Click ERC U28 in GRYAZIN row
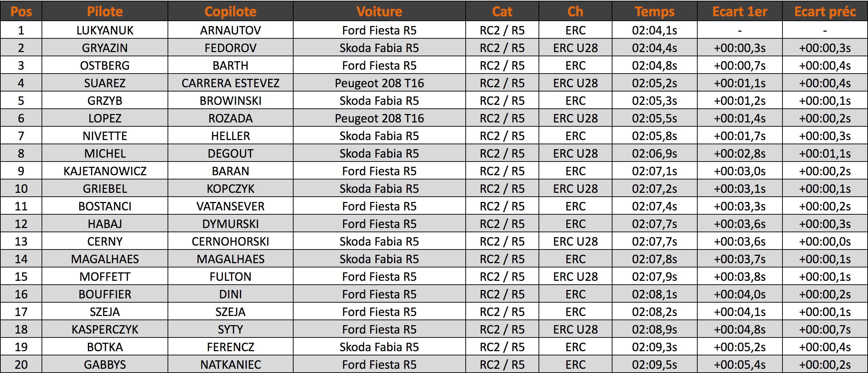 [575, 48]
